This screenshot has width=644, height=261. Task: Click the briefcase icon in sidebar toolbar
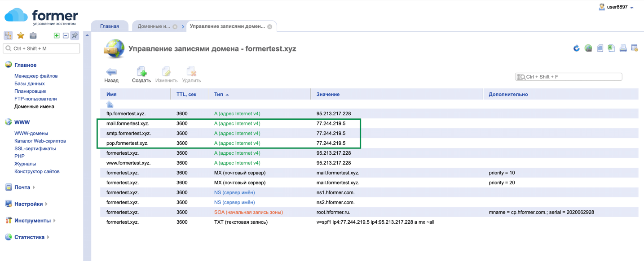[x=33, y=35]
